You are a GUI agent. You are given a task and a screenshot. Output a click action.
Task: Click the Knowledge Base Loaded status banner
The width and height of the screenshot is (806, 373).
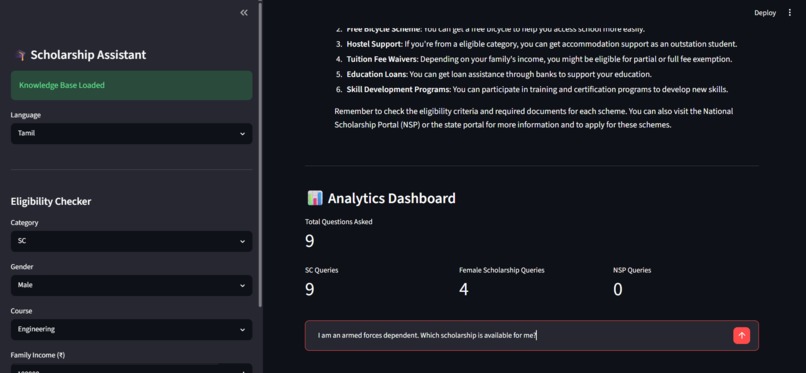pos(131,85)
